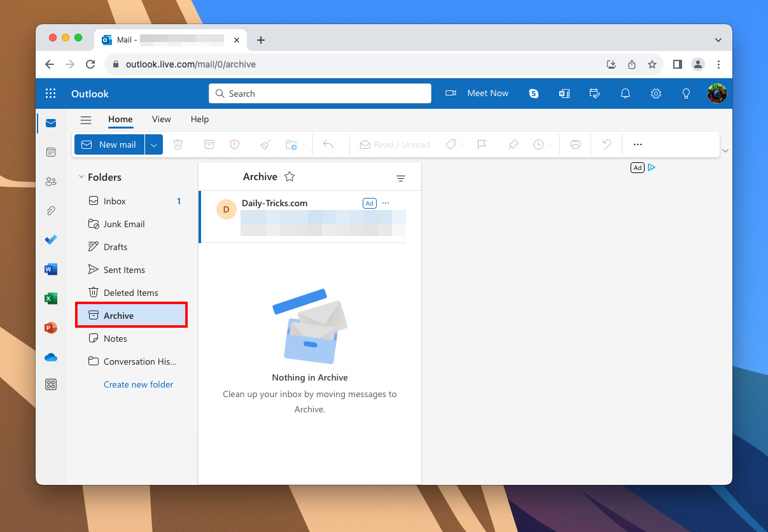Click the Meet Now video icon
The image size is (768, 532).
(451, 94)
